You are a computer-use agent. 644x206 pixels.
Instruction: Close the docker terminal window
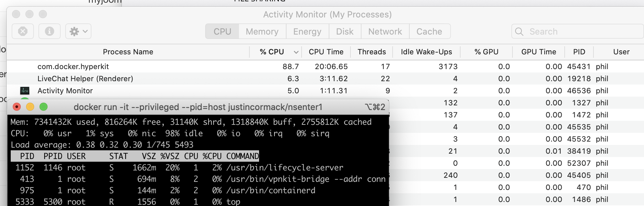coord(17,107)
